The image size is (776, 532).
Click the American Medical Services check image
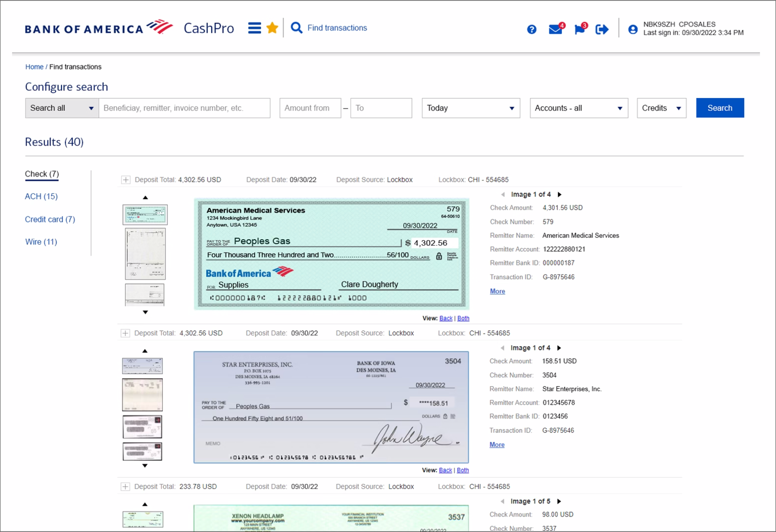click(331, 254)
